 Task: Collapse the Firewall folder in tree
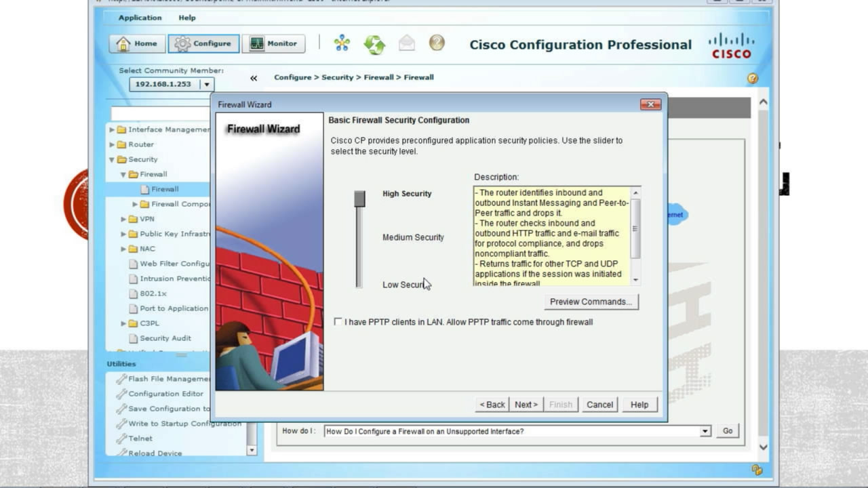[123, 174]
